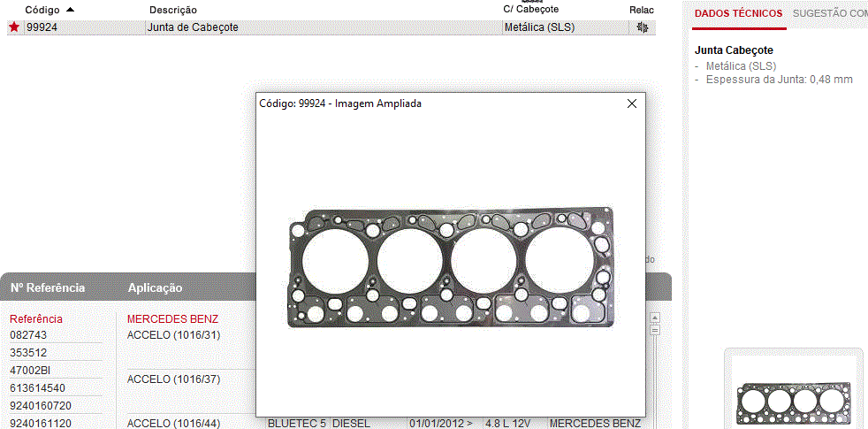
Task: Choose reference 613614540
Action: (37, 388)
